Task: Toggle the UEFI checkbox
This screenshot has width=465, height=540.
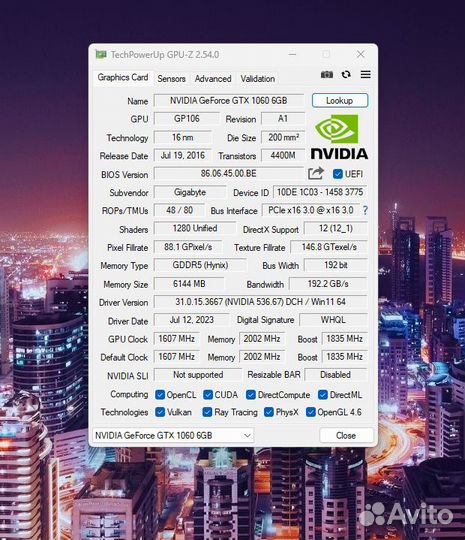Action: coord(338,174)
